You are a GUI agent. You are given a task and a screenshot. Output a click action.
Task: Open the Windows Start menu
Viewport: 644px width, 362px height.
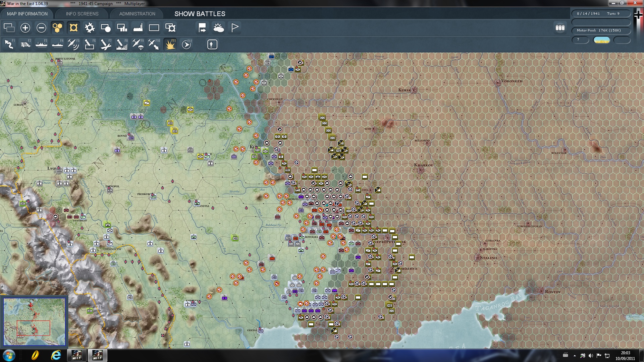[9, 355]
